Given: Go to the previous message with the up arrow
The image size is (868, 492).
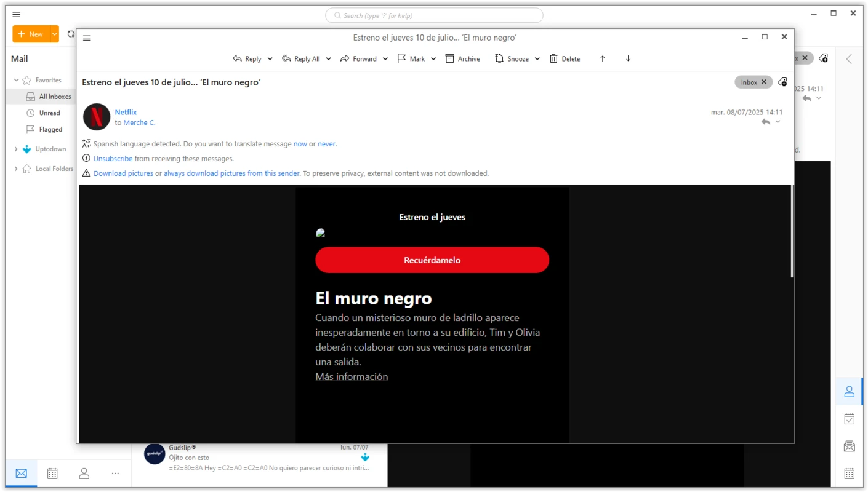Looking at the screenshot, I should point(602,58).
